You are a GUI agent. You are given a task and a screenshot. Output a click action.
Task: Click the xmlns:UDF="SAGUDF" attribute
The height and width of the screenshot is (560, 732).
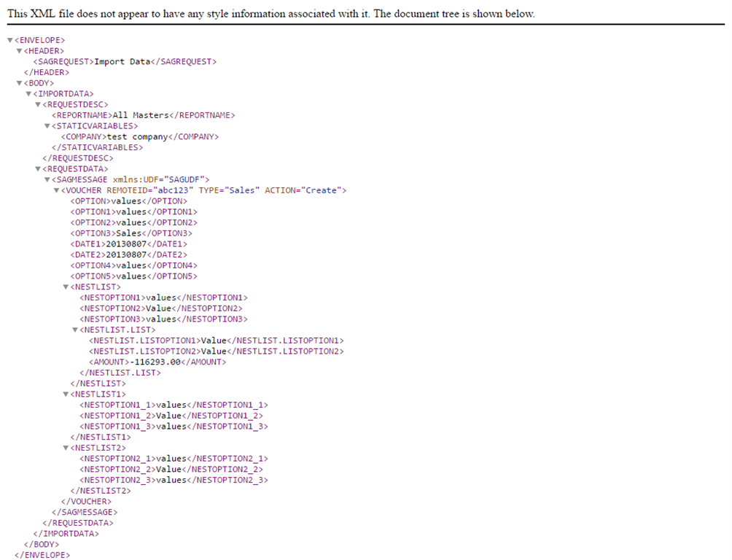158,180
